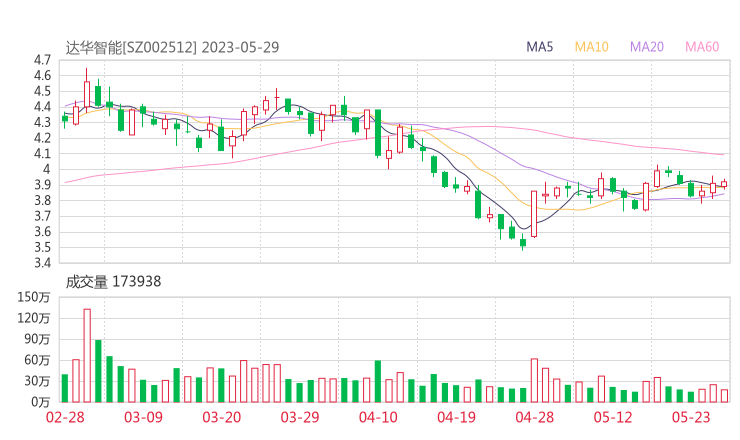Viewport: 740px width, 440px height.
Task: Click the 04-10 date axis label
Action: point(378,417)
